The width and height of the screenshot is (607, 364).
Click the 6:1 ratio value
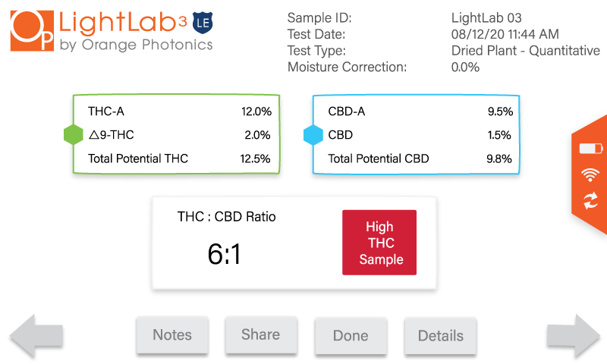224,254
